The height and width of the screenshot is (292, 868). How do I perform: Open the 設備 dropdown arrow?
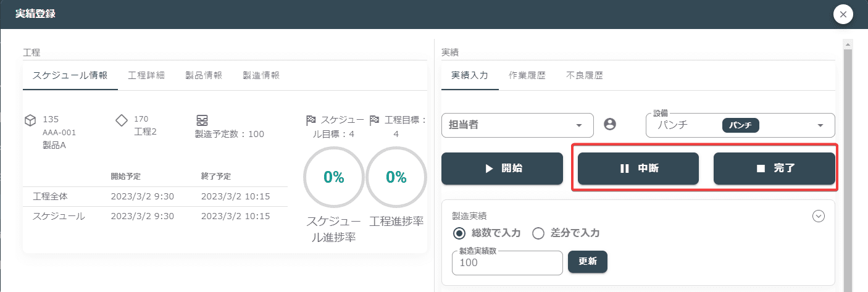pyautogui.click(x=820, y=125)
